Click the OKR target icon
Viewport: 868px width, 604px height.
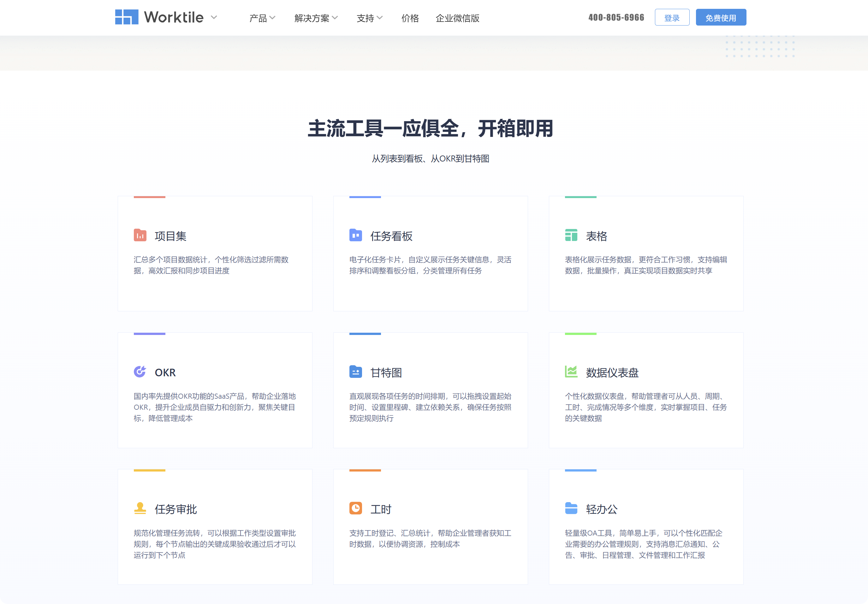coord(140,372)
